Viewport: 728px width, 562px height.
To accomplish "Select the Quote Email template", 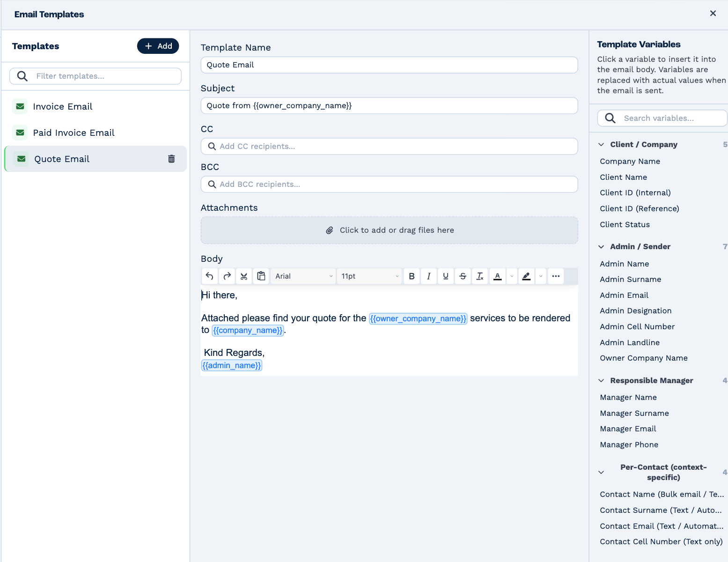I will pos(96,159).
